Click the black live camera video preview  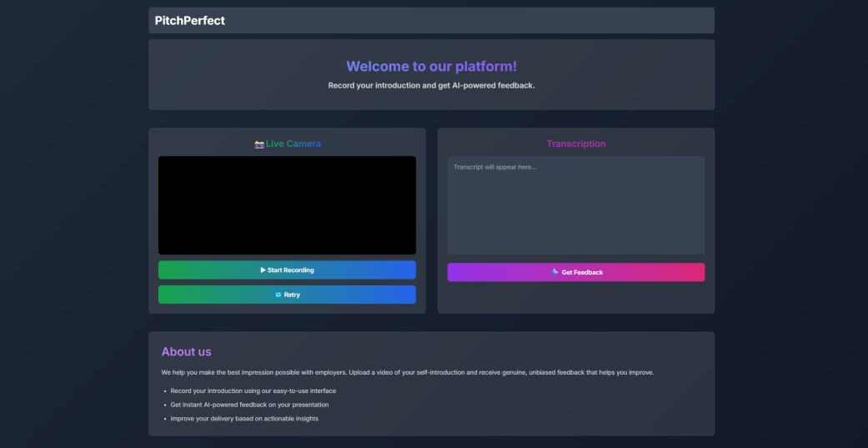[287, 205]
